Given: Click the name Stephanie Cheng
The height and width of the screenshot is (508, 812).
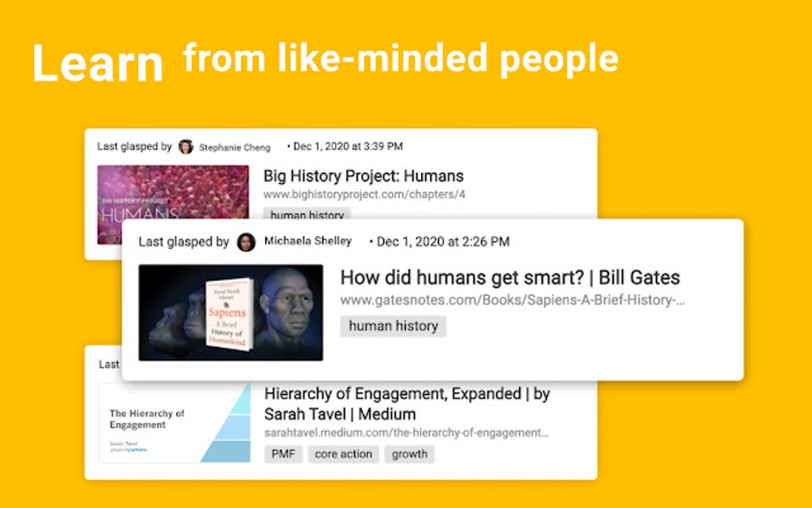Looking at the screenshot, I should coord(235,147).
